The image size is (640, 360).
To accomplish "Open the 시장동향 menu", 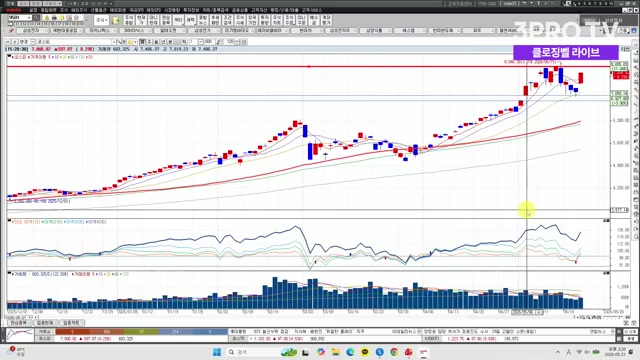I will 172,10.
